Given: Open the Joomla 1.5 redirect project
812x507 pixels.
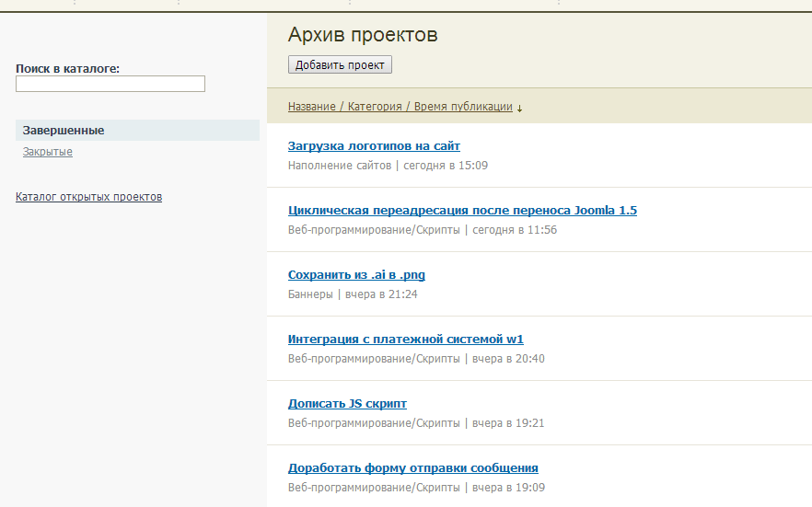Looking at the screenshot, I should pyautogui.click(x=462, y=210).
